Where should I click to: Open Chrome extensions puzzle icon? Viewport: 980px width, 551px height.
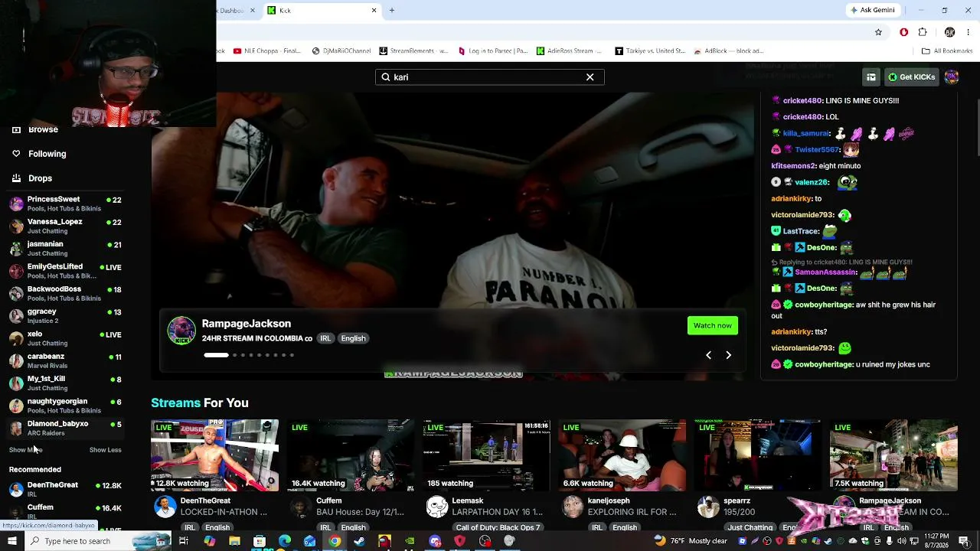tap(923, 32)
